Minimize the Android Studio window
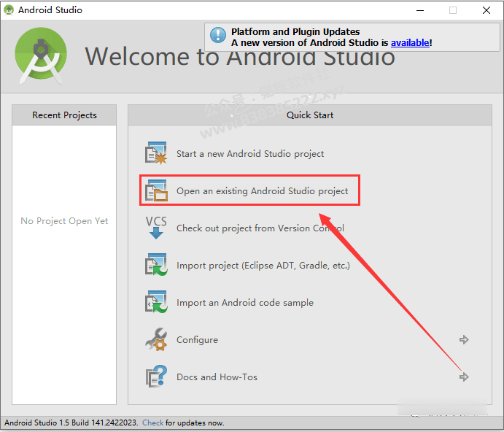Viewport: 504px width, 432px height. tap(420, 10)
